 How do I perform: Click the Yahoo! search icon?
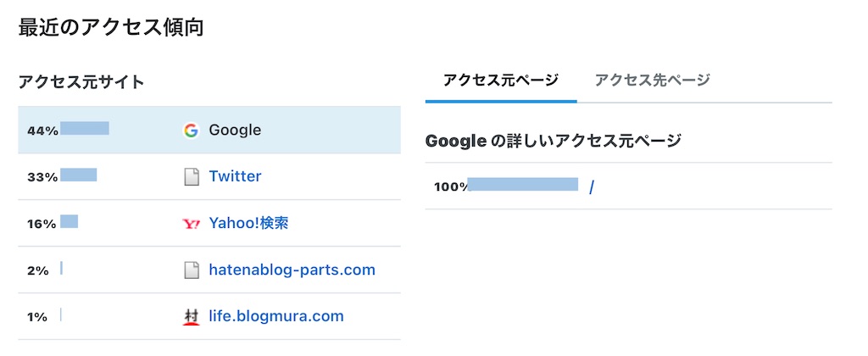click(x=192, y=224)
